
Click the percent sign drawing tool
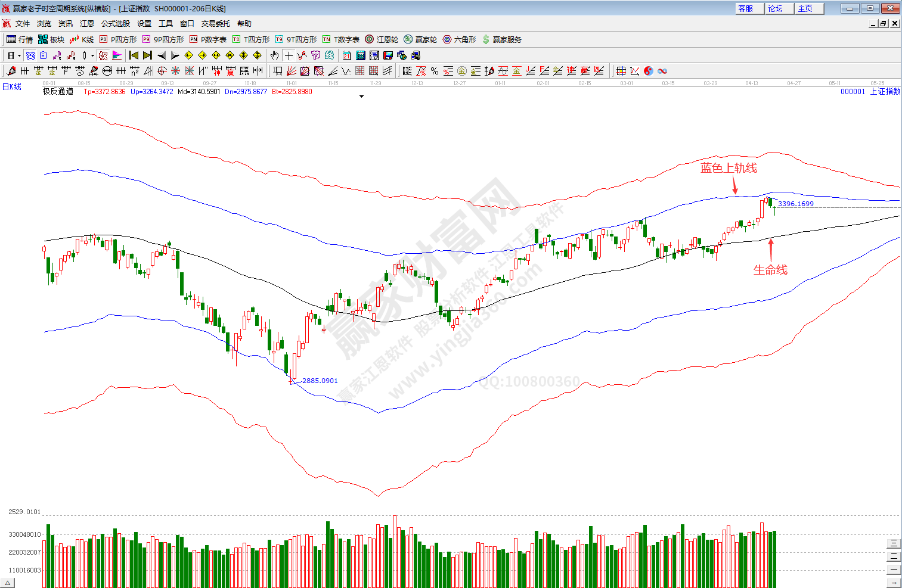click(435, 71)
